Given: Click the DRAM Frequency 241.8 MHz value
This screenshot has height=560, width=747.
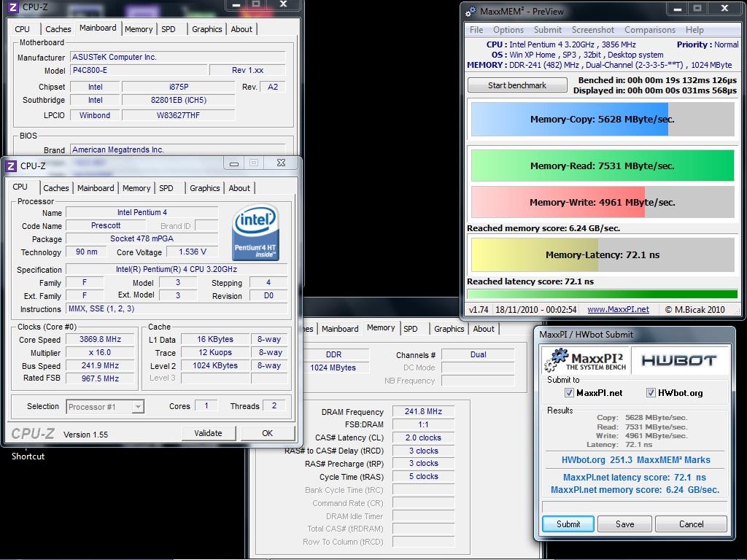Looking at the screenshot, I should point(423,411).
